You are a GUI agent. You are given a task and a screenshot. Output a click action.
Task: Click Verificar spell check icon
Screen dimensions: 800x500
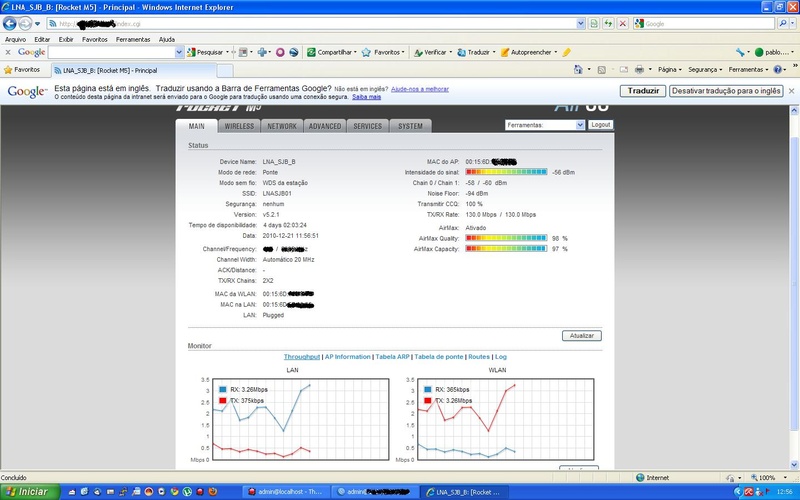click(418, 52)
